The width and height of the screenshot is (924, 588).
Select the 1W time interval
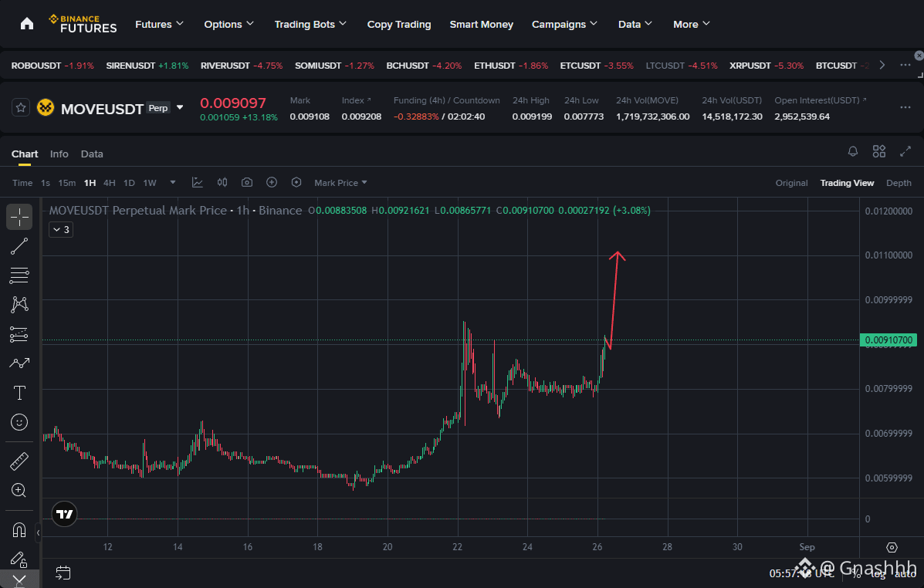(x=150, y=183)
